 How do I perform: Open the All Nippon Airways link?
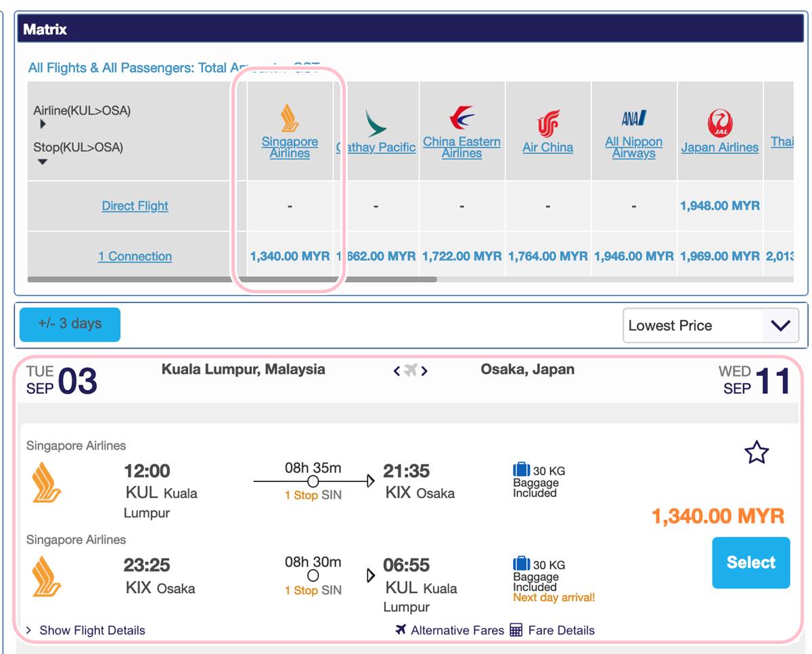point(634,148)
